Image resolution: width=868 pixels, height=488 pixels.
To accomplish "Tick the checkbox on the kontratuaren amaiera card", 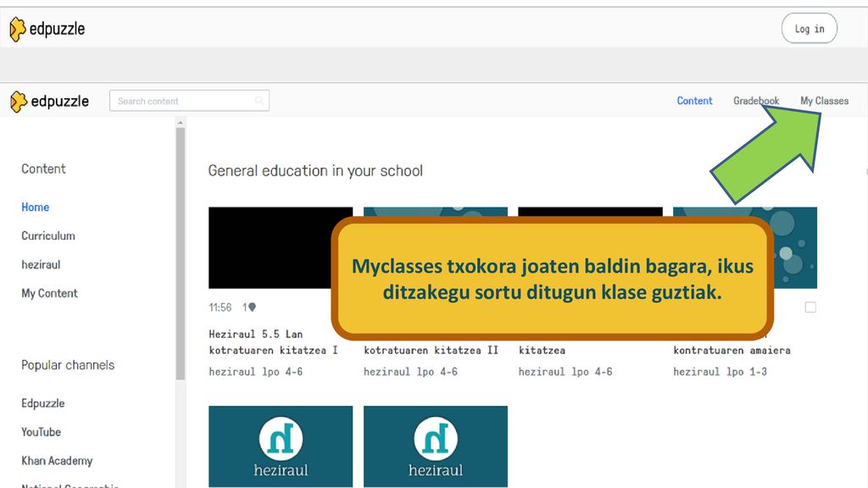I will tap(810, 307).
